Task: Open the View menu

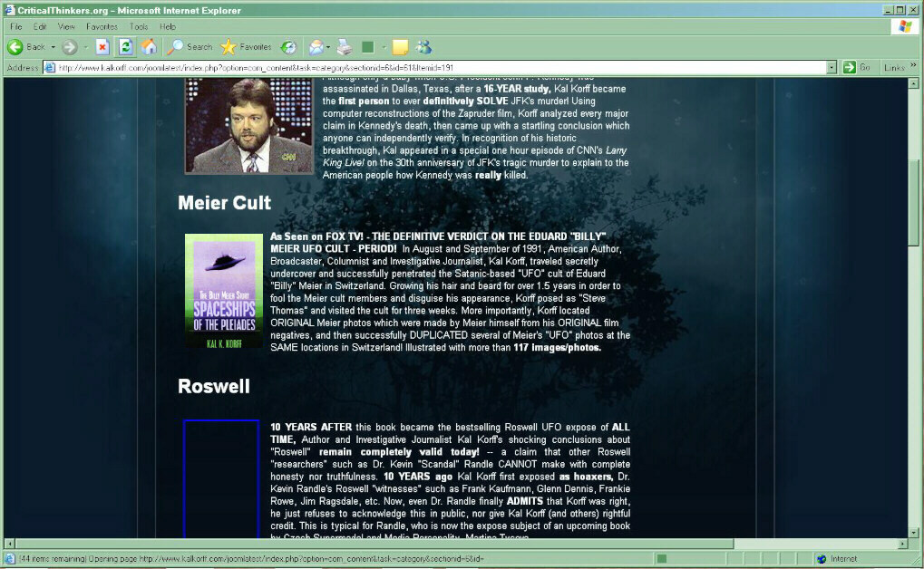Action: tap(67, 26)
